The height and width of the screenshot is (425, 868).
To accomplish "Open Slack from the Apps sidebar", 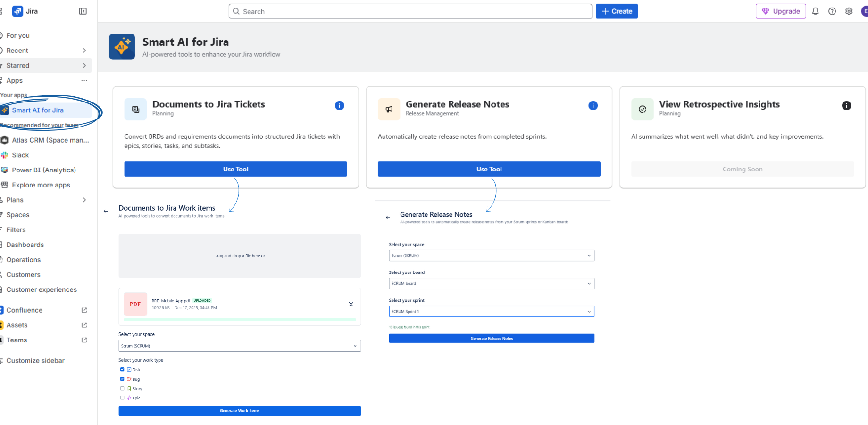I will click(21, 155).
